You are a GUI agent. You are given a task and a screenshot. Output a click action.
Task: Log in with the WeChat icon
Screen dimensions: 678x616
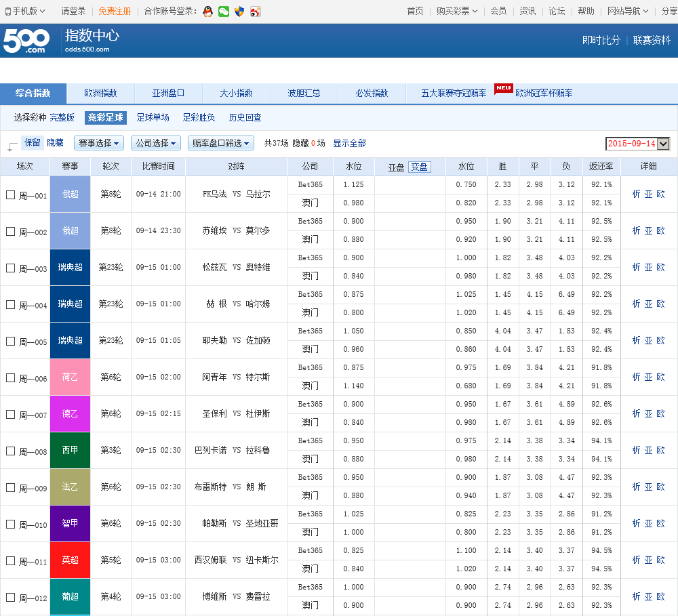pos(223,11)
